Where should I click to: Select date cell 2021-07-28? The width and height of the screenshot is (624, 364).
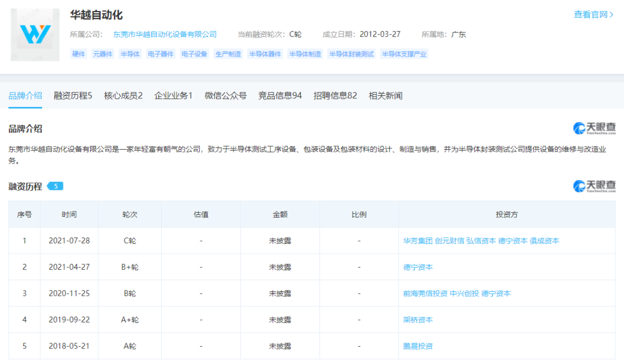(69, 241)
